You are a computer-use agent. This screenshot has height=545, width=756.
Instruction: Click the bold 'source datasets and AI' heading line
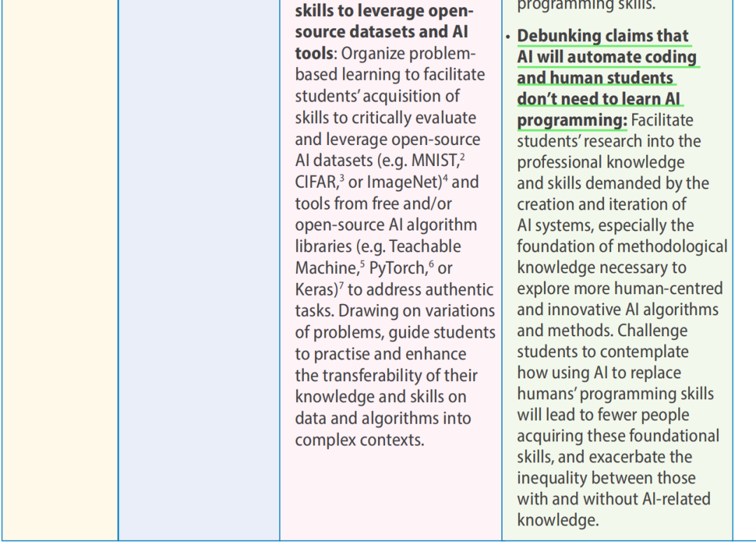point(381,32)
